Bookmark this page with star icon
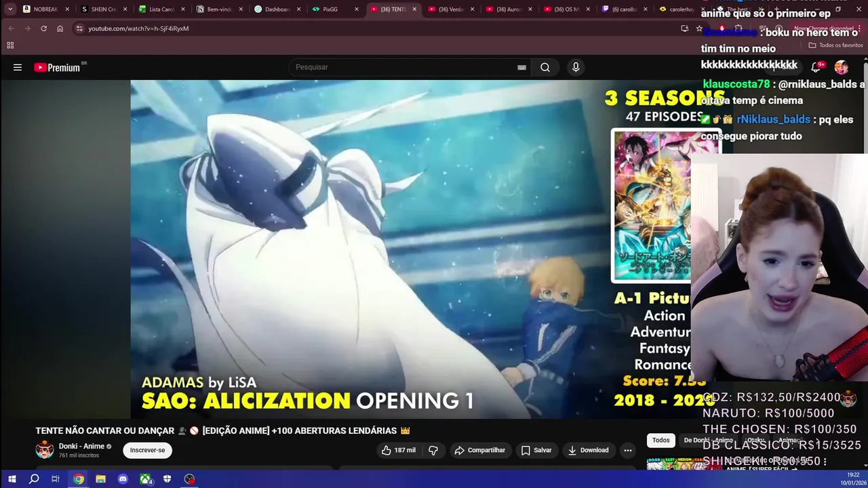This screenshot has width=868, height=488. [699, 28]
